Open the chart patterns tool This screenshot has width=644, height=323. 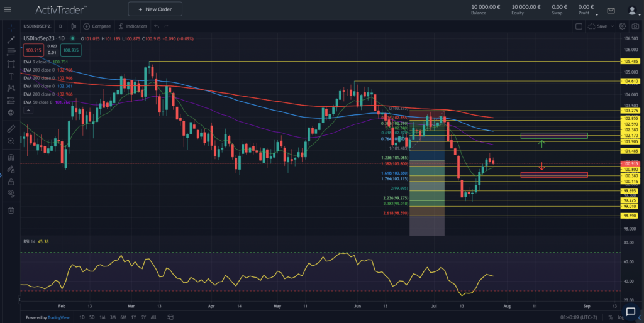pyautogui.click(x=11, y=88)
